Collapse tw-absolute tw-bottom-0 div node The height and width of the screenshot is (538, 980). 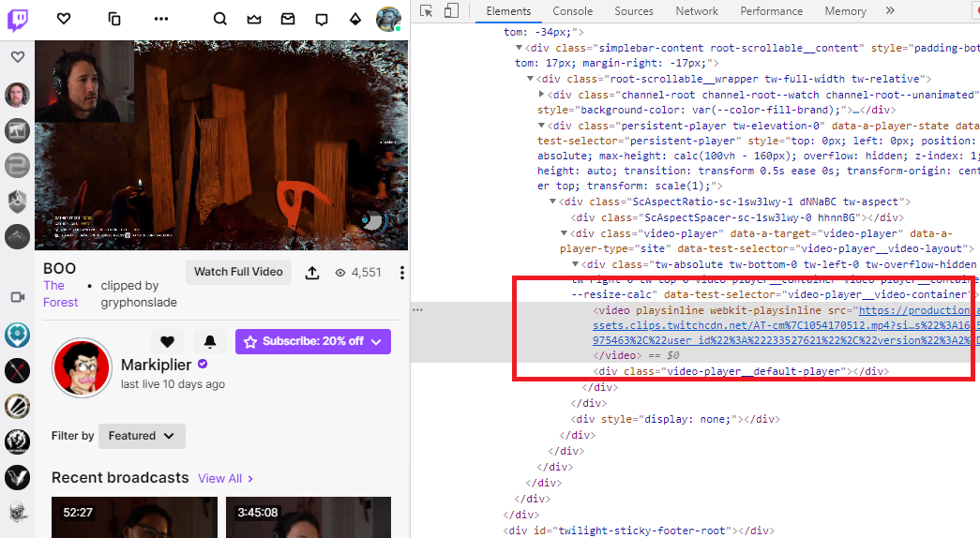point(575,264)
